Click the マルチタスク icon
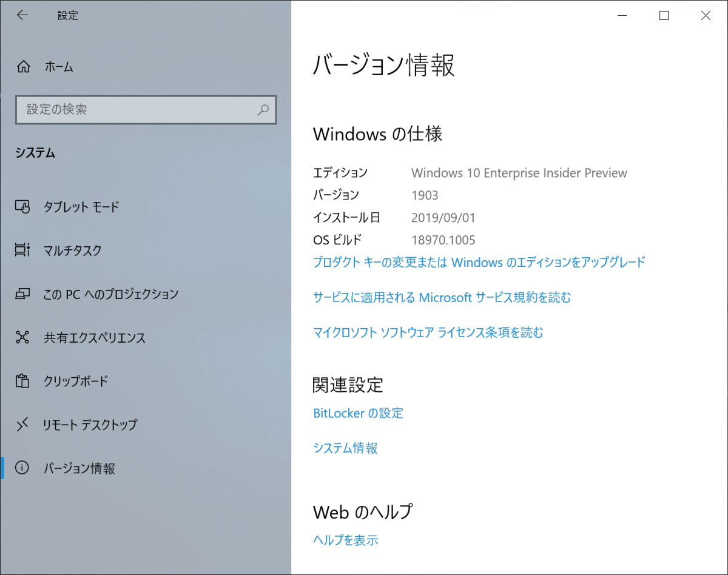728x575 pixels. (x=22, y=250)
